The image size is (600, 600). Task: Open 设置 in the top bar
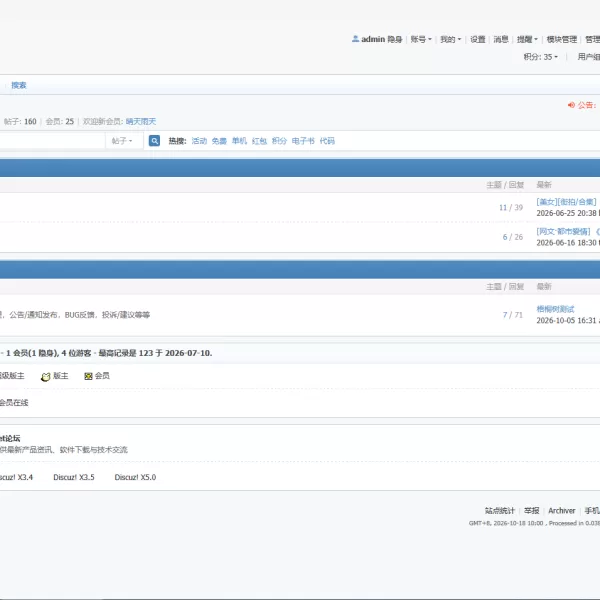click(478, 39)
